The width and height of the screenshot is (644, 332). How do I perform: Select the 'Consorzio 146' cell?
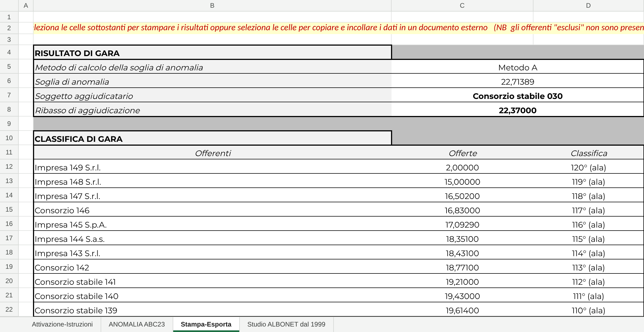coord(212,210)
